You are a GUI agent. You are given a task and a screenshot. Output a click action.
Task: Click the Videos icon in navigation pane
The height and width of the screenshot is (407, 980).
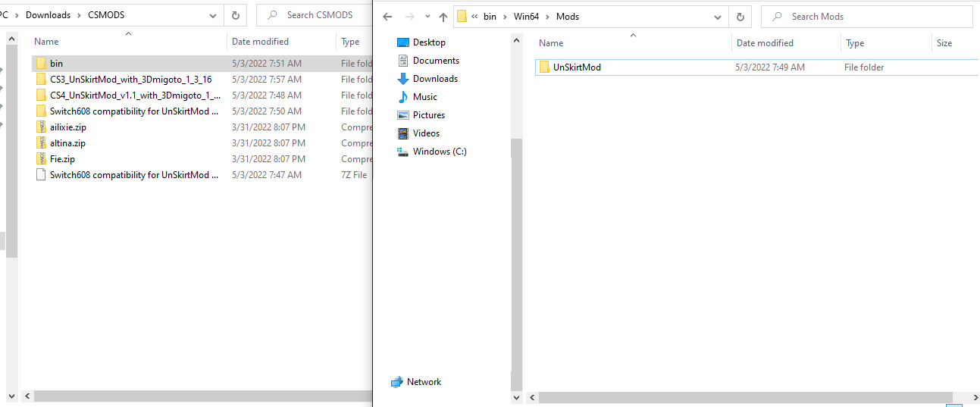(403, 133)
